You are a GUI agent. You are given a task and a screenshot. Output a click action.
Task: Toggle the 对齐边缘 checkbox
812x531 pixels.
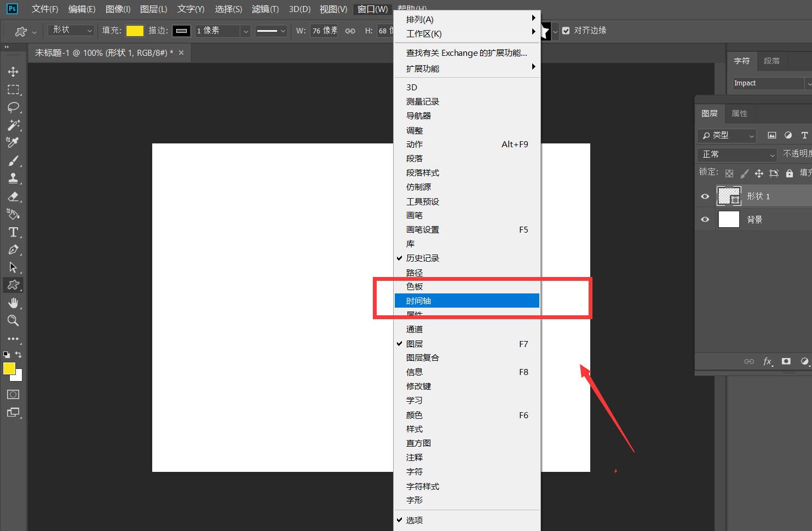pos(566,31)
